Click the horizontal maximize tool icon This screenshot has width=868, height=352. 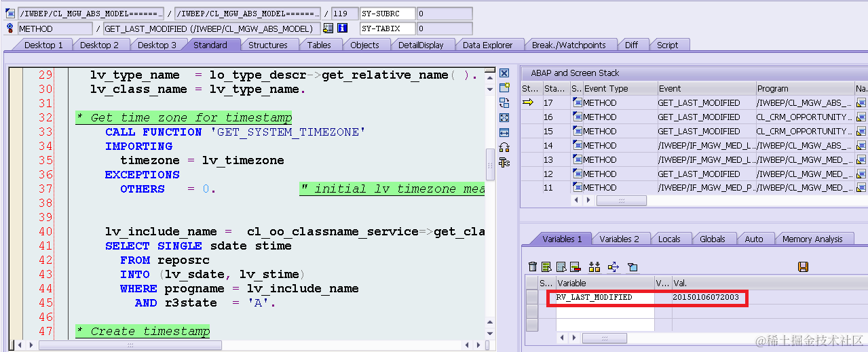504,132
